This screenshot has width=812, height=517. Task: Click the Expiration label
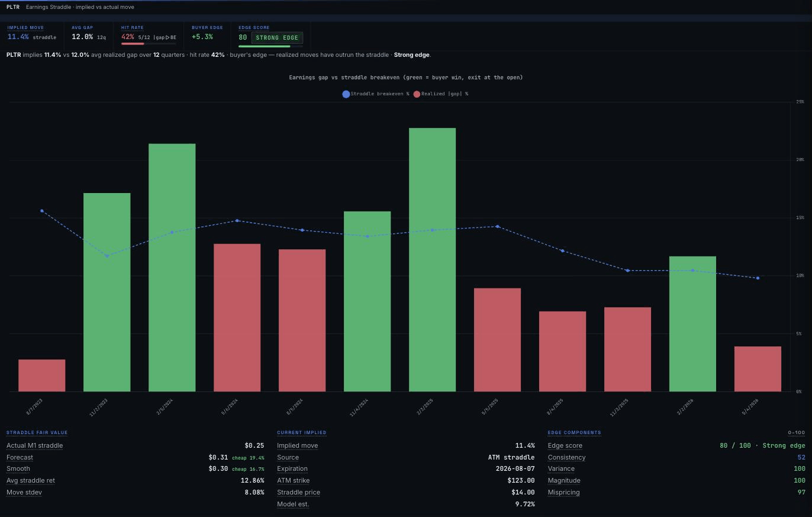292,468
